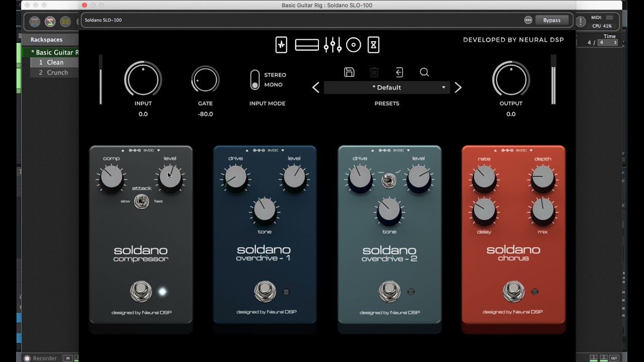Delete the preset with trash icon
The image size is (644, 362).
tap(374, 72)
